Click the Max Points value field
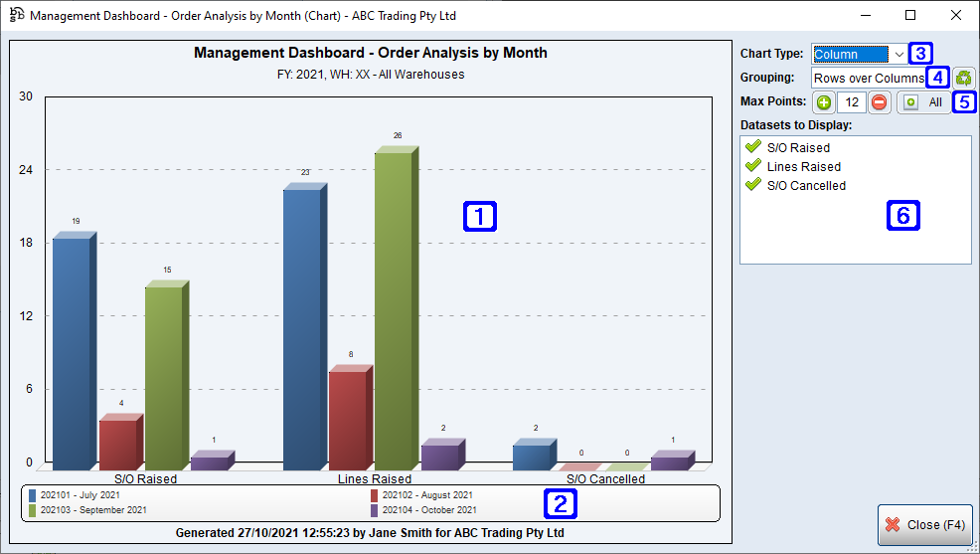This screenshot has height=554, width=980. [851, 102]
